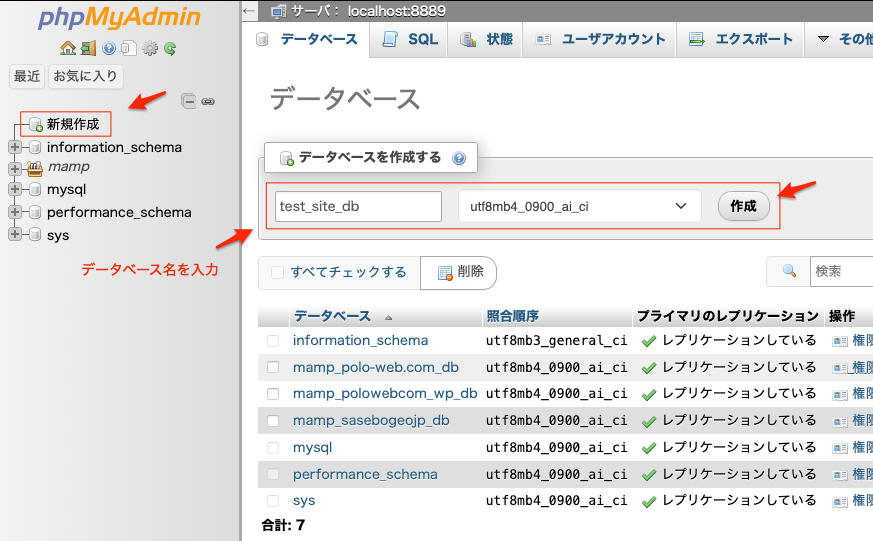Click the Home icon in the sidebar
Screen dimensions: 873x541
coord(67,48)
